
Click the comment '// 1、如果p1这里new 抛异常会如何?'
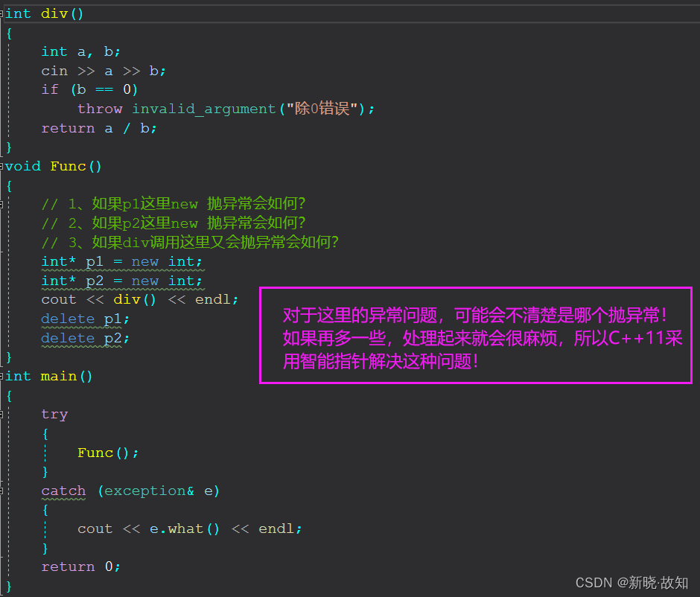click(x=174, y=204)
